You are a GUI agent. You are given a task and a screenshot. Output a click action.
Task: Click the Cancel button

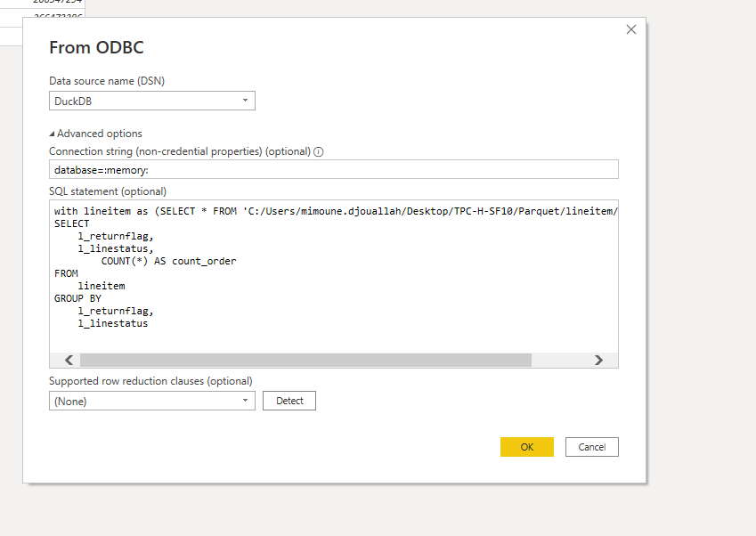(x=591, y=447)
